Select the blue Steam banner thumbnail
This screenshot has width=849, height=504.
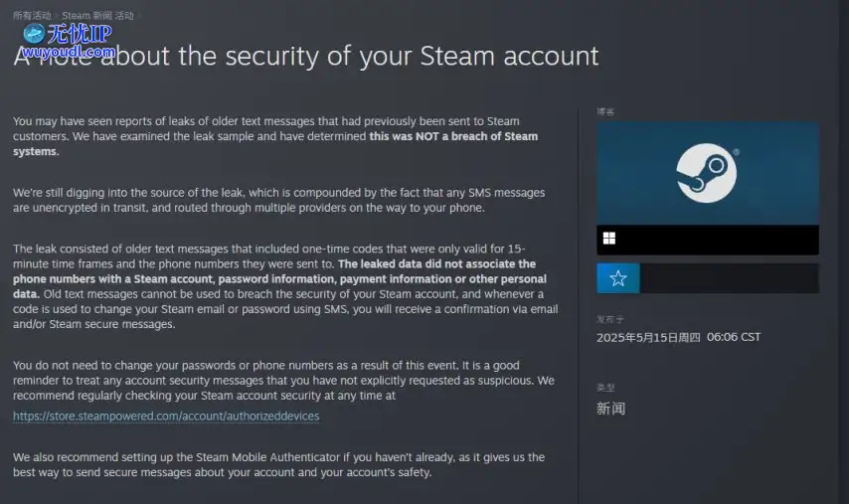(x=708, y=173)
